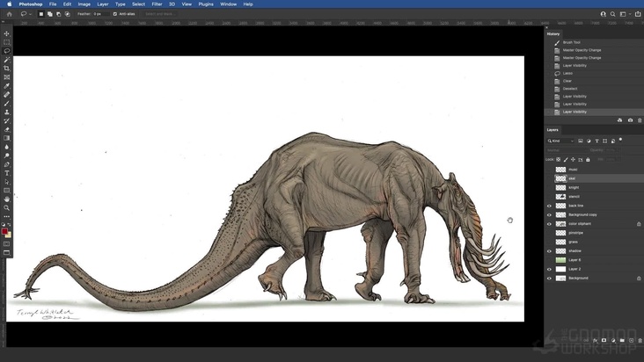
Task: Choose Add to selection mode icon
Action: [49, 14]
